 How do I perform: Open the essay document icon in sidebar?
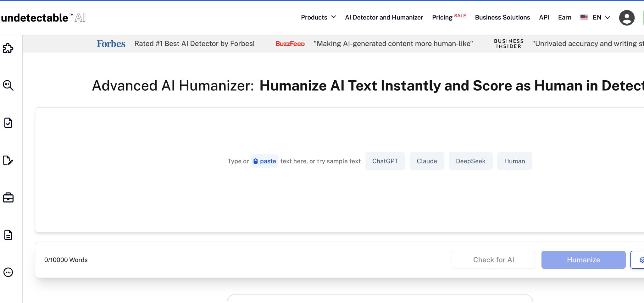pos(9,235)
